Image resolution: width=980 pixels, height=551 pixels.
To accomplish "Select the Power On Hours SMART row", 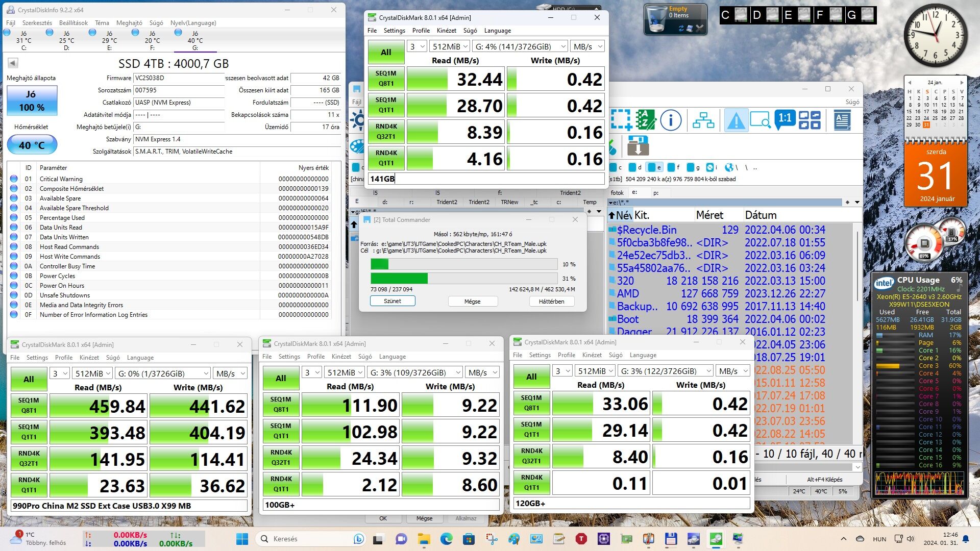I will [x=169, y=286].
